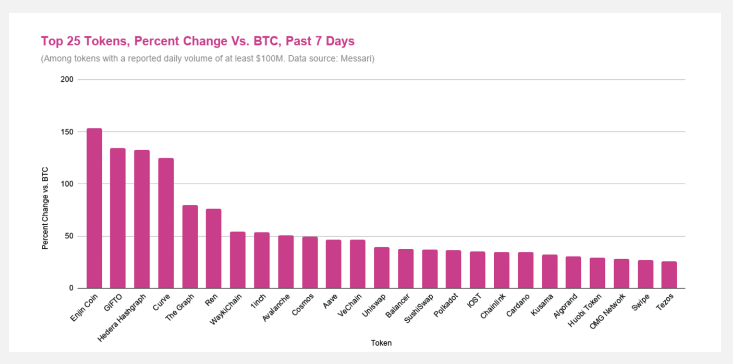Click the WaykiChain bar
This screenshot has width=733, height=364.
(237, 260)
